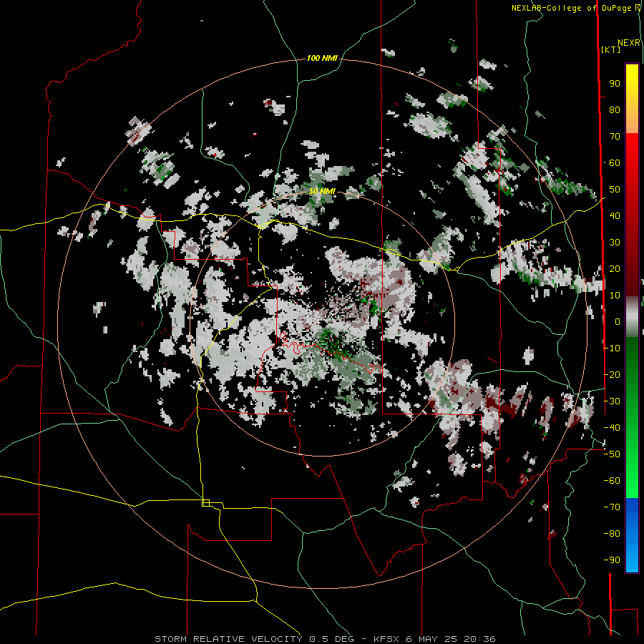Select the 10 value on velocity scale
644x644 pixels.
615,296
